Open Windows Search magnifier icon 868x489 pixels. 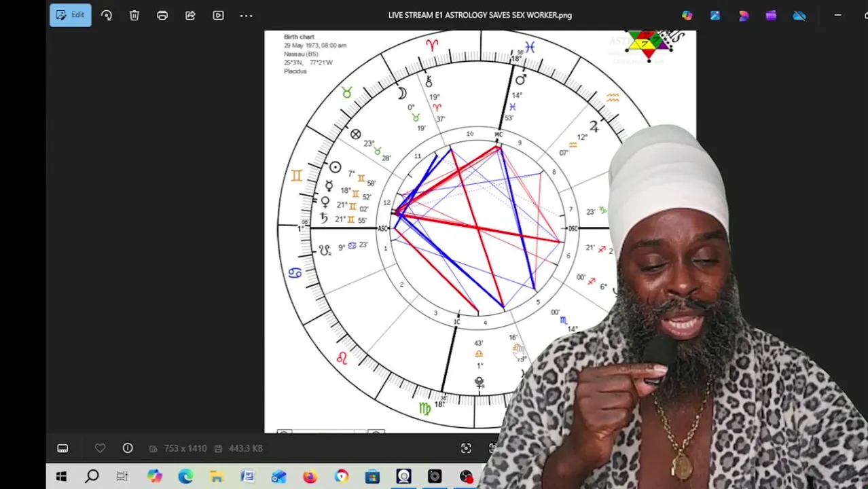(92, 477)
